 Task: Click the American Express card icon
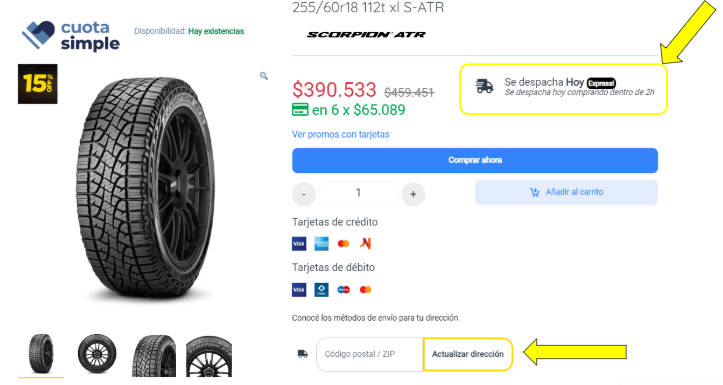[321, 243]
